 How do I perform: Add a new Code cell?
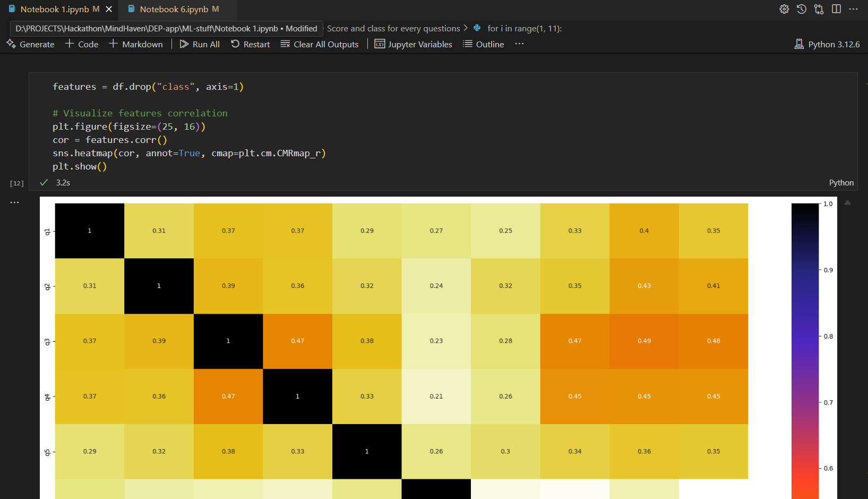81,44
